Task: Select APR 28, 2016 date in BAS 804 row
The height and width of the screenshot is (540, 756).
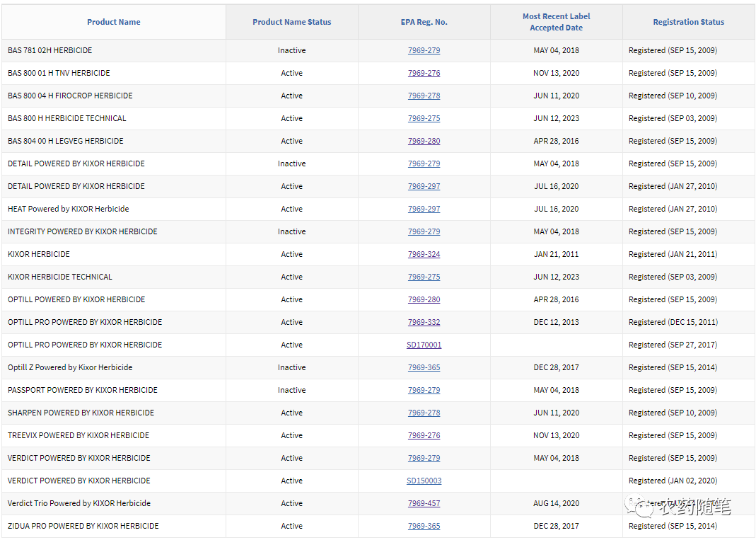Action: point(556,141)
